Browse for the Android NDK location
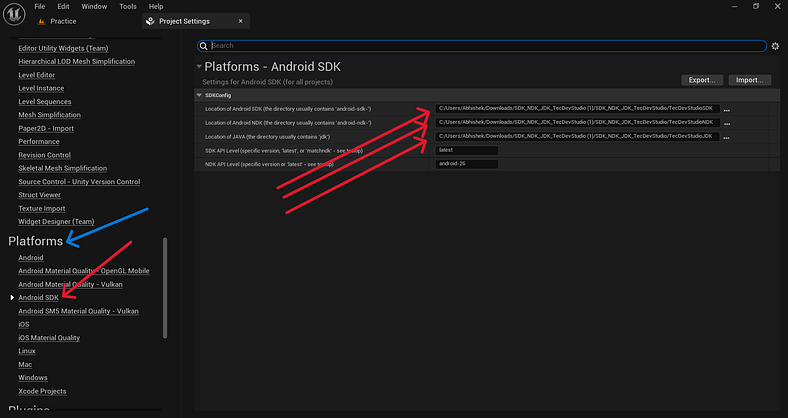The height and width of the screenshot is (418, 788). [726, 123]
